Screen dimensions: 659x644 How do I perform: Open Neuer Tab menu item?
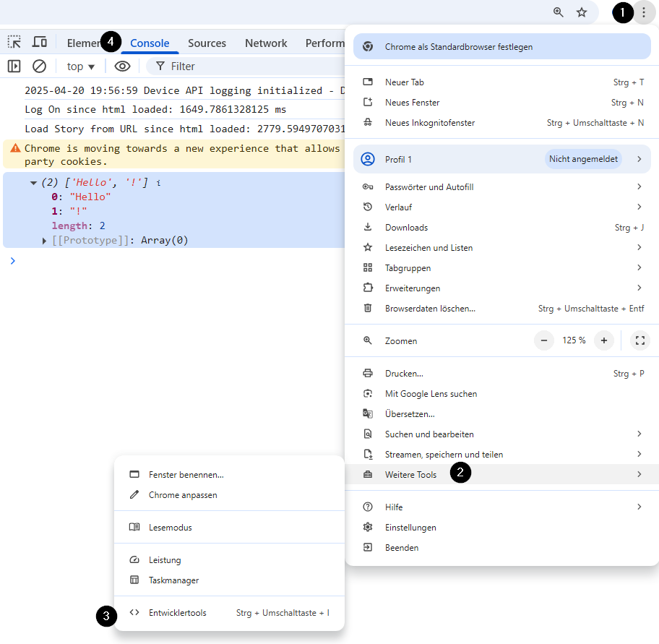[501, 82]
